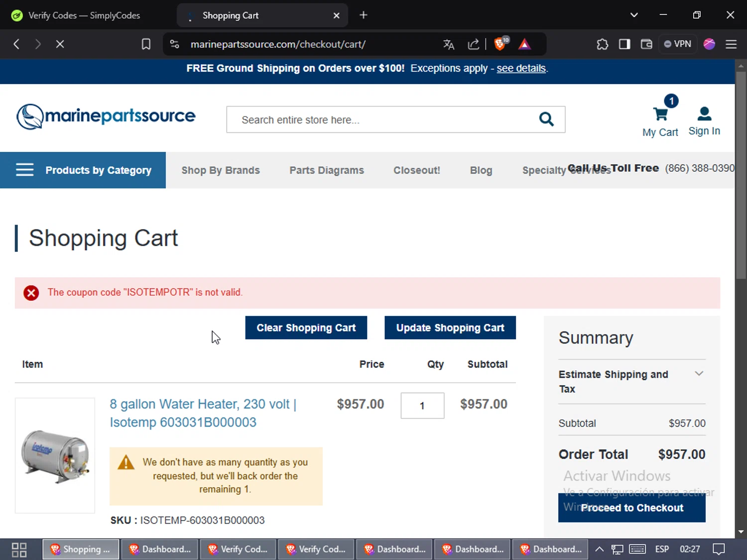This screenshot has width=747, height=560.
Task: Click Products by Category hamburger icon
Action: coord(24,170)
